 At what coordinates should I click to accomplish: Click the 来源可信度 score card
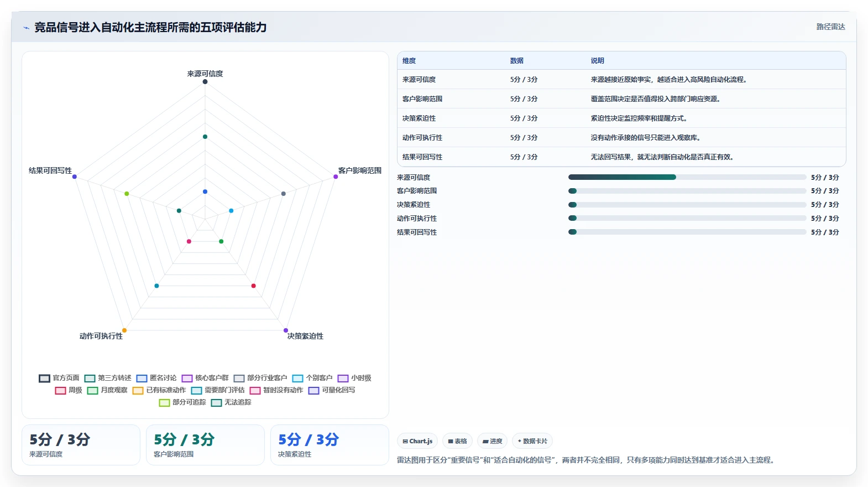point(81,445)
